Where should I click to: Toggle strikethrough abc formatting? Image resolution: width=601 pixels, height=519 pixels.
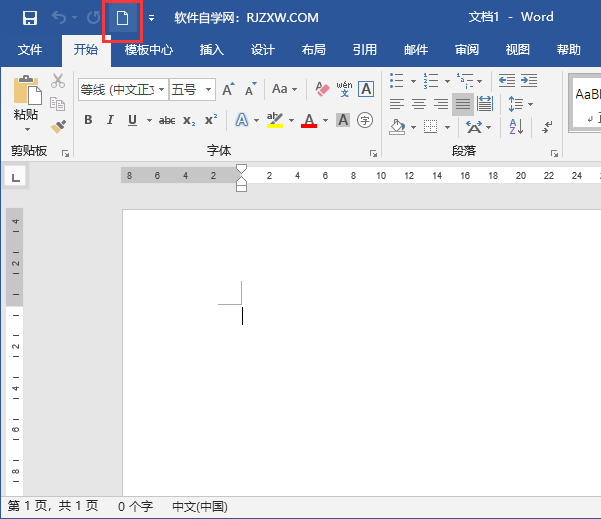pos(167,120)
